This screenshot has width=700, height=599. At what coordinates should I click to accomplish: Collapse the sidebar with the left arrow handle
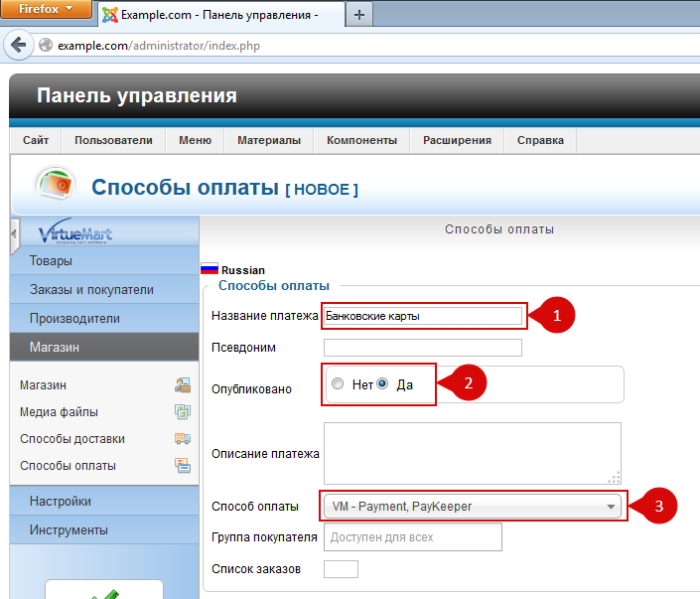(14, 235)
